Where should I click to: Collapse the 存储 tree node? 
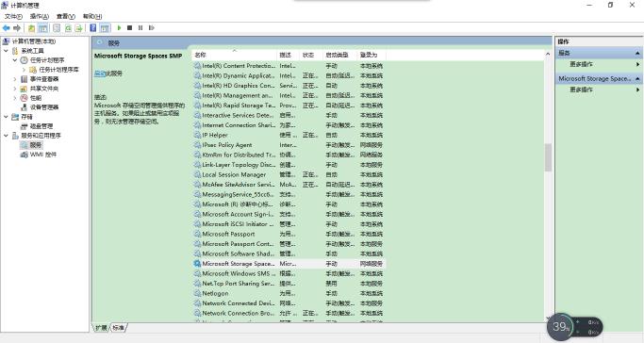[x=6, y=117]
